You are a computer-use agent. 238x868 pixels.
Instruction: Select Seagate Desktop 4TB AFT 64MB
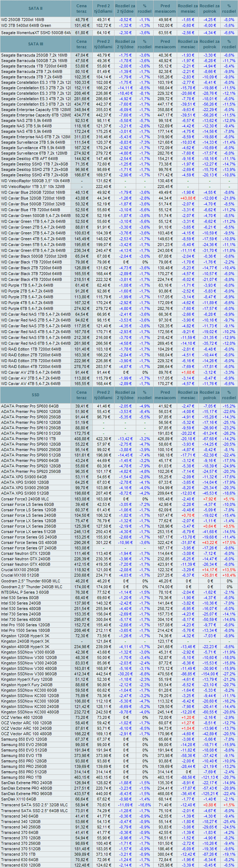(x=29, y=159)
